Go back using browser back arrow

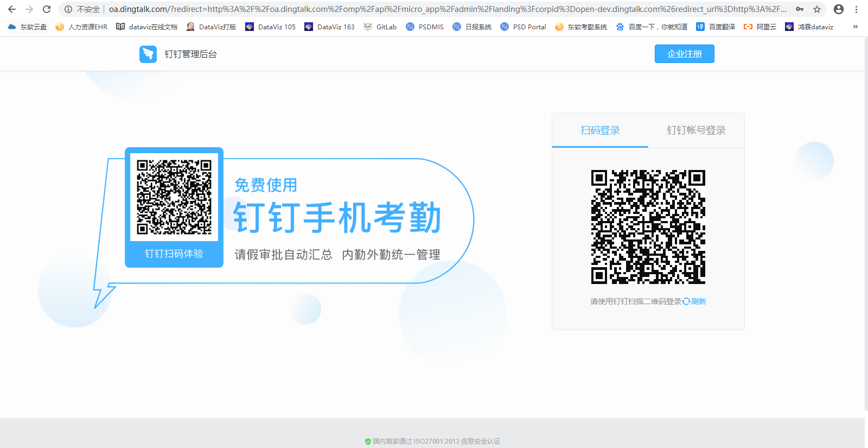click(x=12, y=9)
